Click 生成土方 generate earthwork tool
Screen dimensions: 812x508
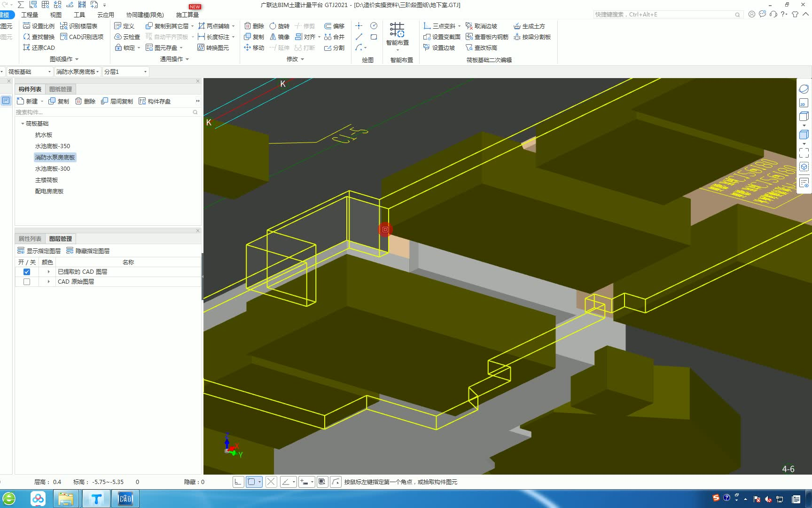pos(529,26)
